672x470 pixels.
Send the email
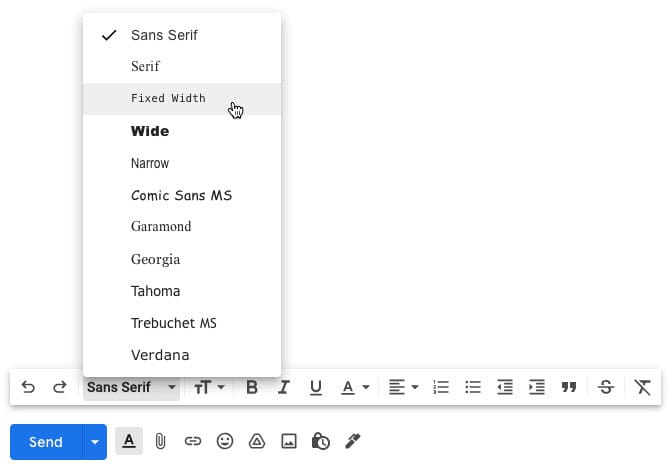pos(46,442)
